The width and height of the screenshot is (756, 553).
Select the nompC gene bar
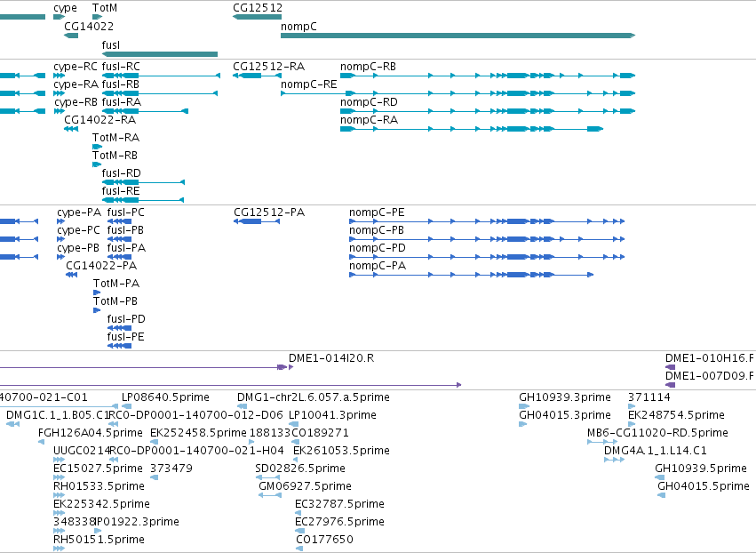click(458, 36)
